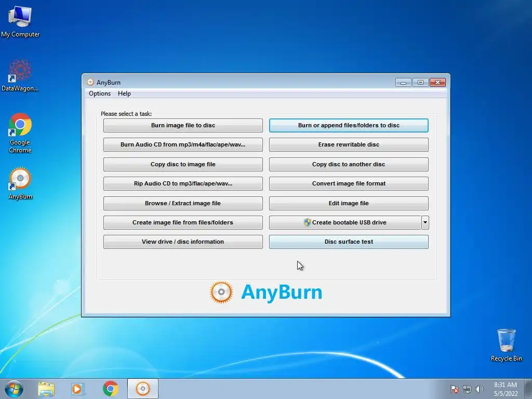This screenshot has width=532, height=399.
Task: Expand the Create bootable USB drive dropdown arrow
Action: pyautogui.click(x=425, y=222)
